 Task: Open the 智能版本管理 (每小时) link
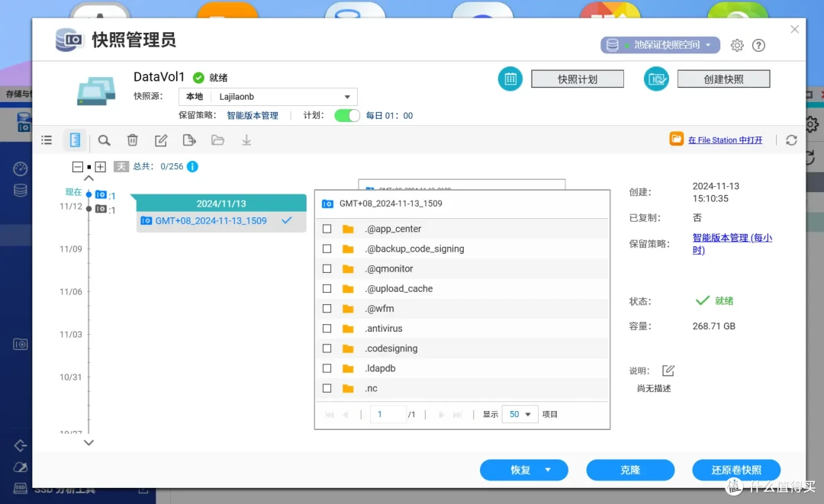732,243
